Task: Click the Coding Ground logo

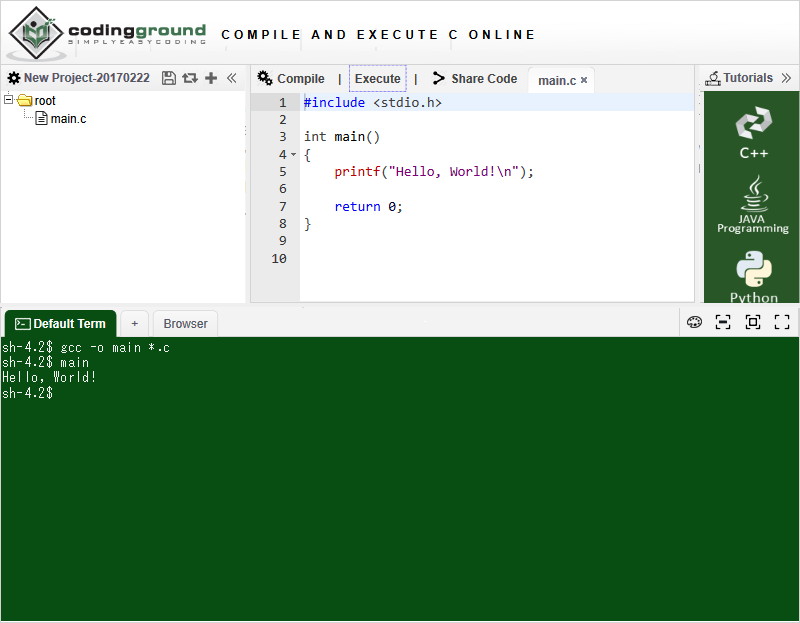Action: (x=107, y=34)
